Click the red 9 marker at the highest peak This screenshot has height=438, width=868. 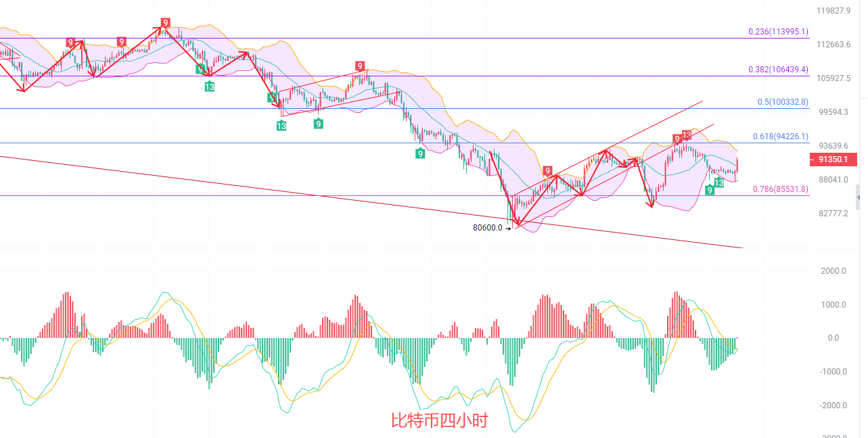tap(165, 23)
